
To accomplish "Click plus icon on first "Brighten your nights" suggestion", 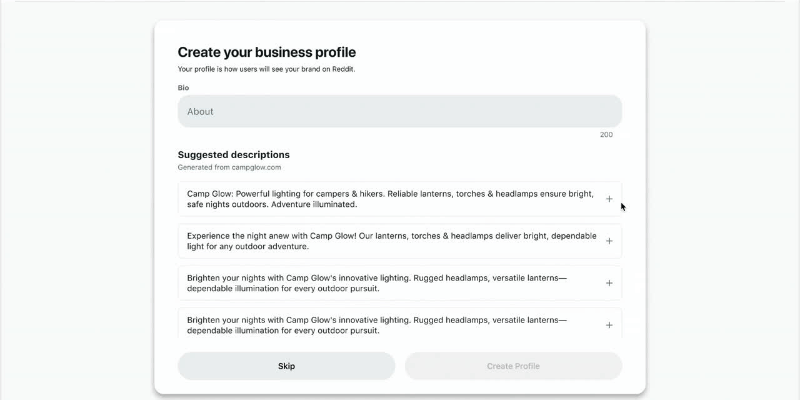I will click(x=609, y=283).
